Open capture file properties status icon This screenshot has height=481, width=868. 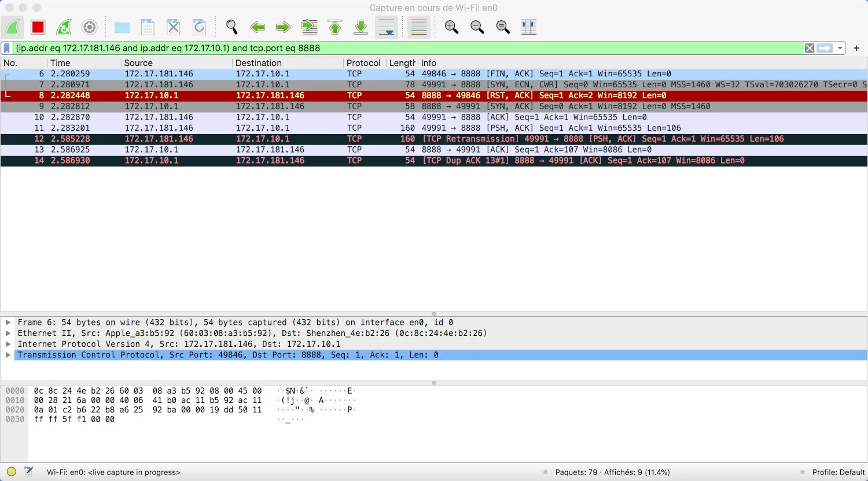(28, 472)
